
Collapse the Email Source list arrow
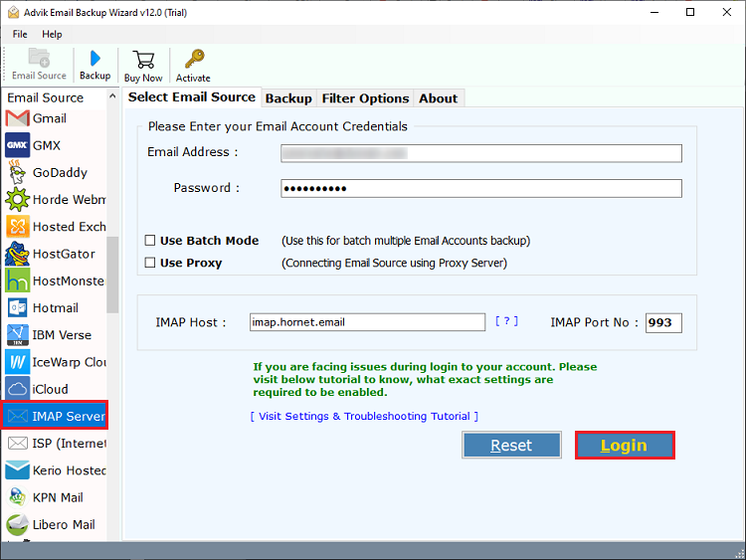point(112,96)
